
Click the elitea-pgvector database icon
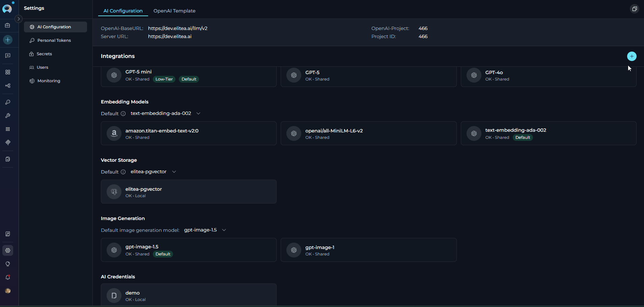click(x=114, y=192)
